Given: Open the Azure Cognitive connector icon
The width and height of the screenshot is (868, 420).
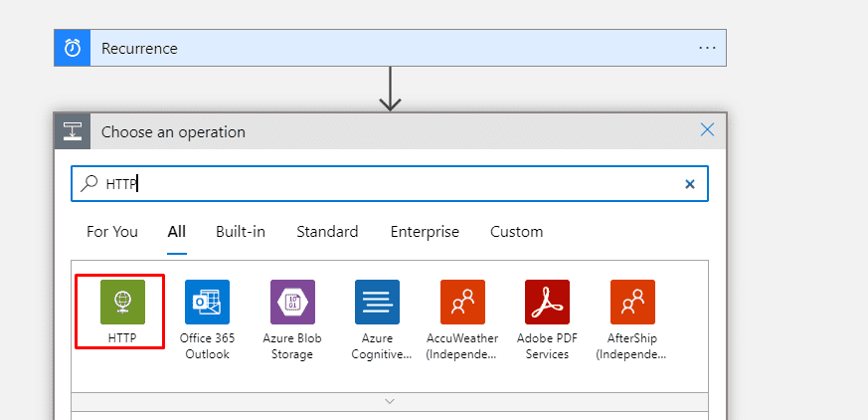Looking at the screenshot, I should point(377,302).
